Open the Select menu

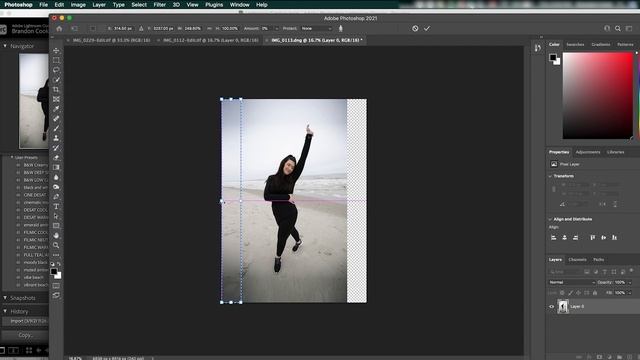click(139, 5)
